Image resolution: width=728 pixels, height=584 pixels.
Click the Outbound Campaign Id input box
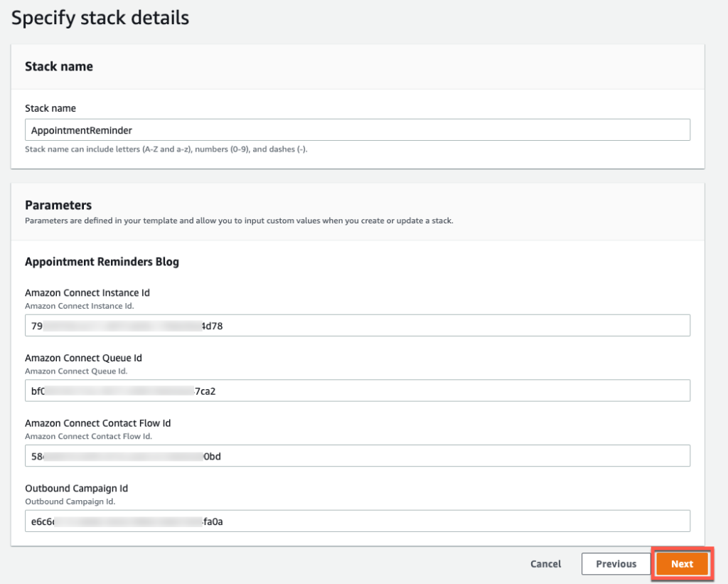coord(355,521)
